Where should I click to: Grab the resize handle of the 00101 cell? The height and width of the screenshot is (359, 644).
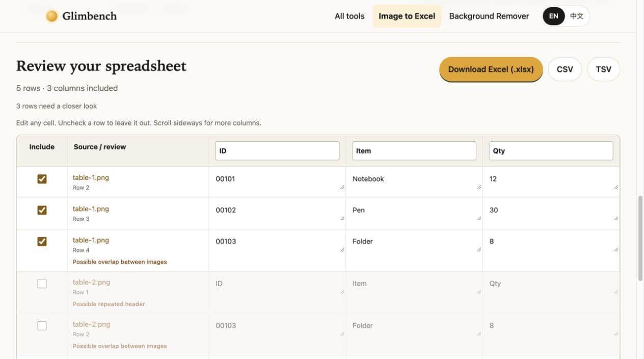pyautogui.click(x=342, y=188)
